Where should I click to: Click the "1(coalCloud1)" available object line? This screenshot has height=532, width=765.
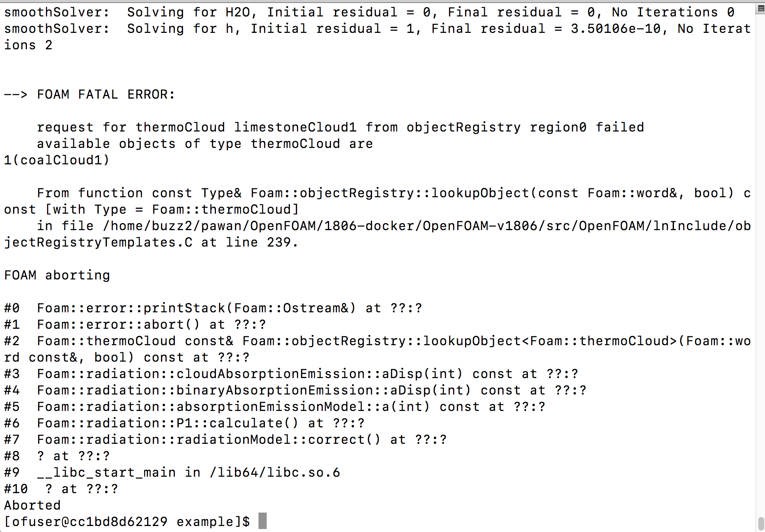pyautogui.click(x=57, y=160)
